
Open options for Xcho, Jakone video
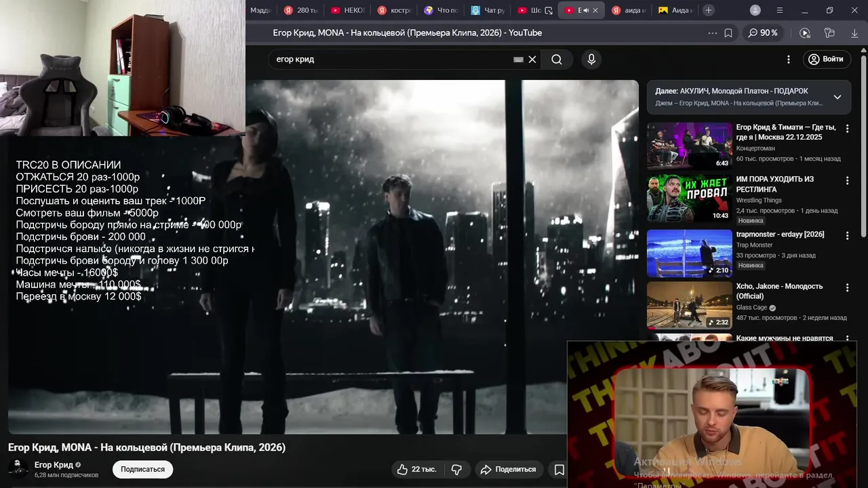click(x=847, y=288)
